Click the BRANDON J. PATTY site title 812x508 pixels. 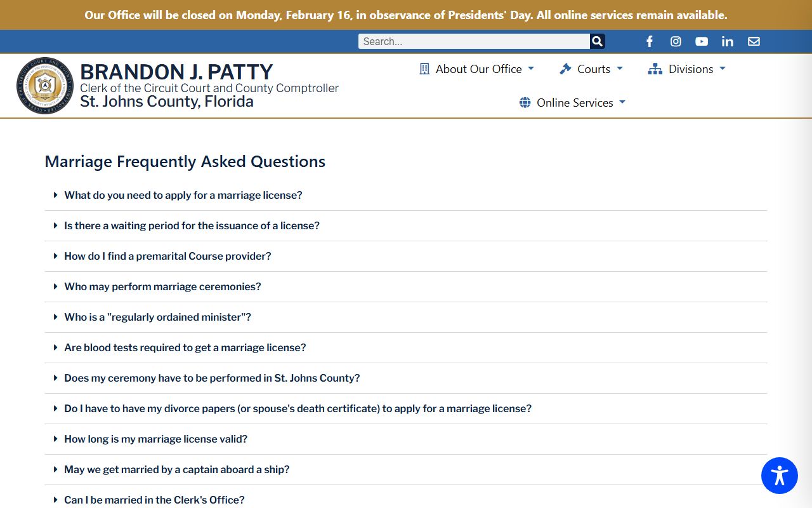pyautogui.click(x=176, y=72)
